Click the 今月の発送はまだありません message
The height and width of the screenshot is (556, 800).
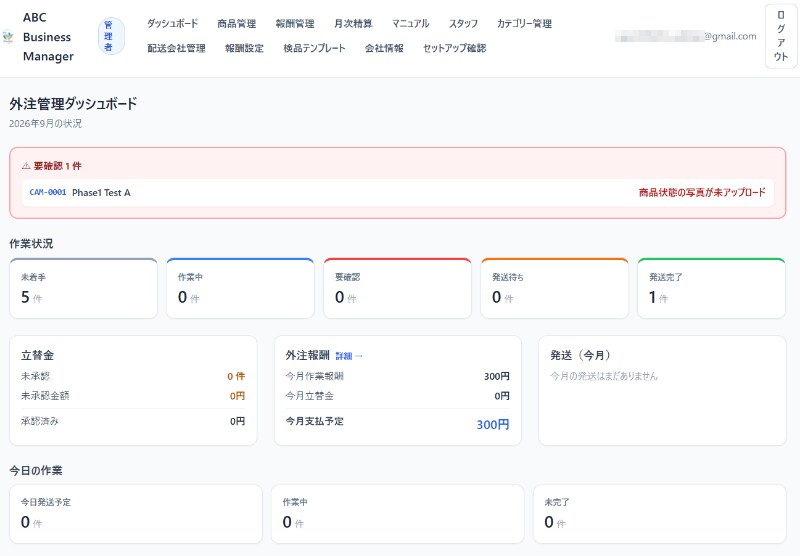point(604,376)
